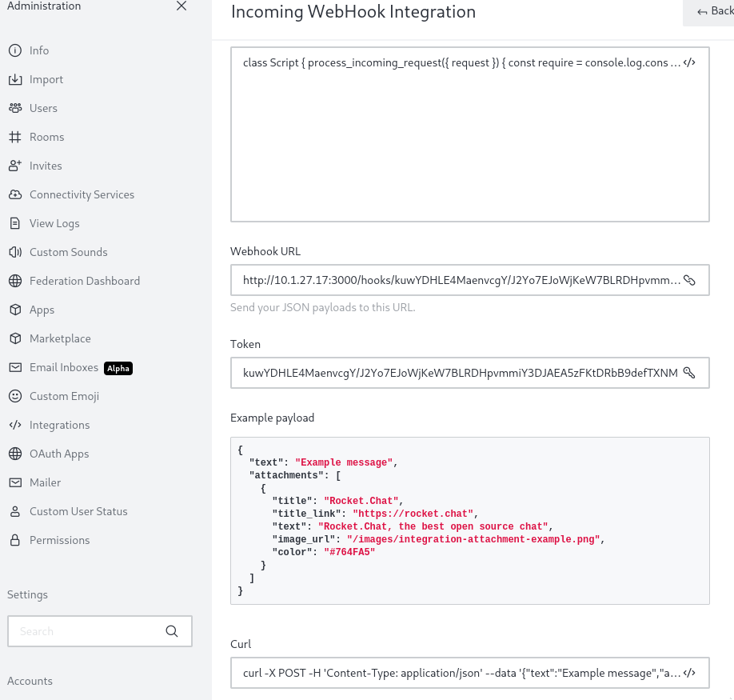Image resolution: width=734 pixels, height=700 pixels.
Task: Click the OAuth Apps globe icon
Action: 15,454
